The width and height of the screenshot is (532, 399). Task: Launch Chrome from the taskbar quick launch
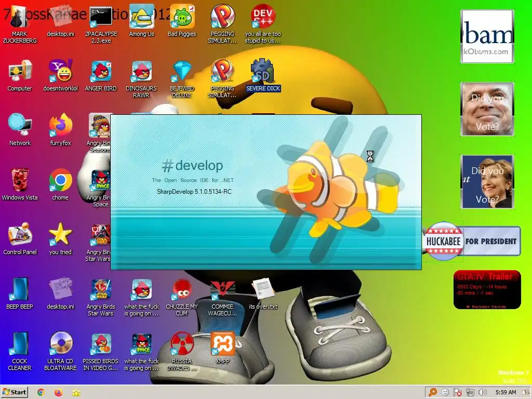pyautogui.click(x=41, y=393)
